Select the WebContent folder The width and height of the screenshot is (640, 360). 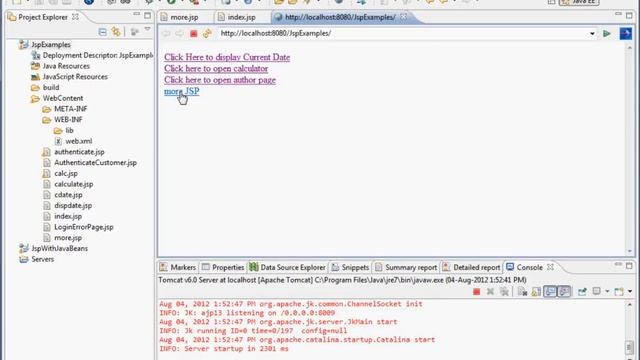point(62,98)
